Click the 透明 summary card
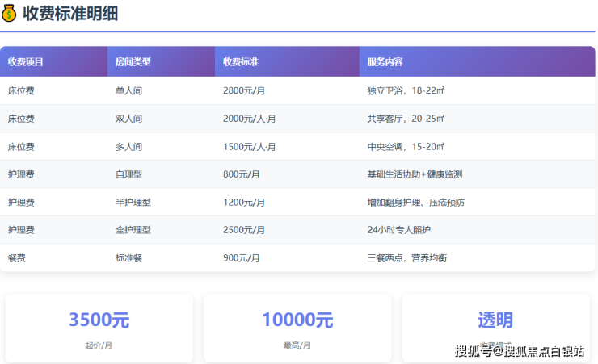598x364 pixels. 495,328
